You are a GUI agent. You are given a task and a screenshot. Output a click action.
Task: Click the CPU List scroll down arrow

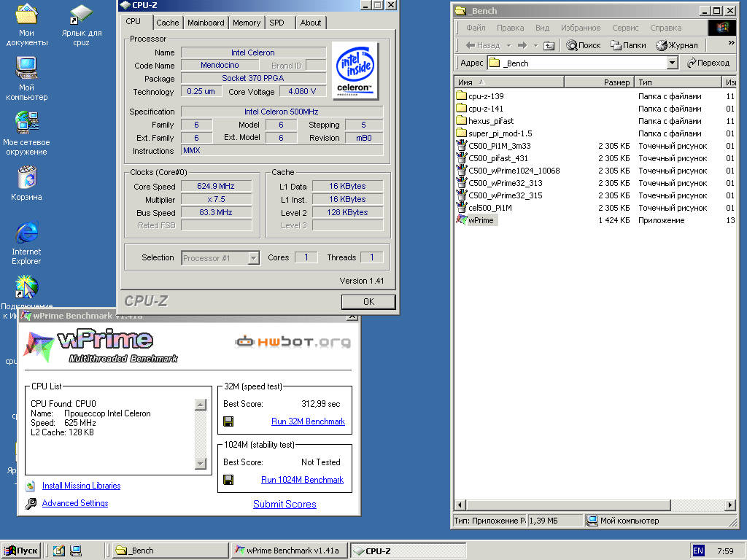tap(201, 463)
